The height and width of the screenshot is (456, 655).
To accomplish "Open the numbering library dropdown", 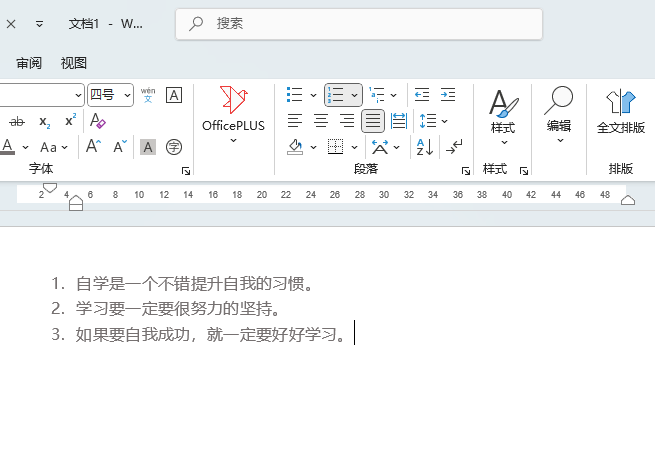I will point(354,95).
